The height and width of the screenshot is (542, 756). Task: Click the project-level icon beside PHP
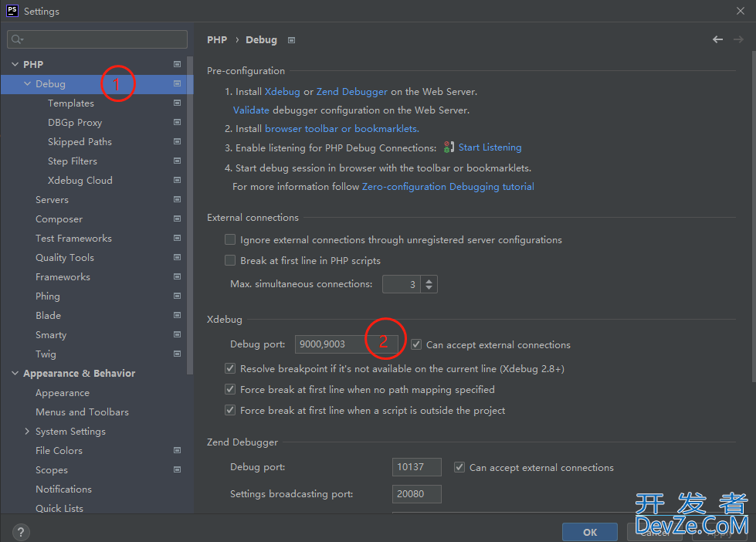pos(177,64)
